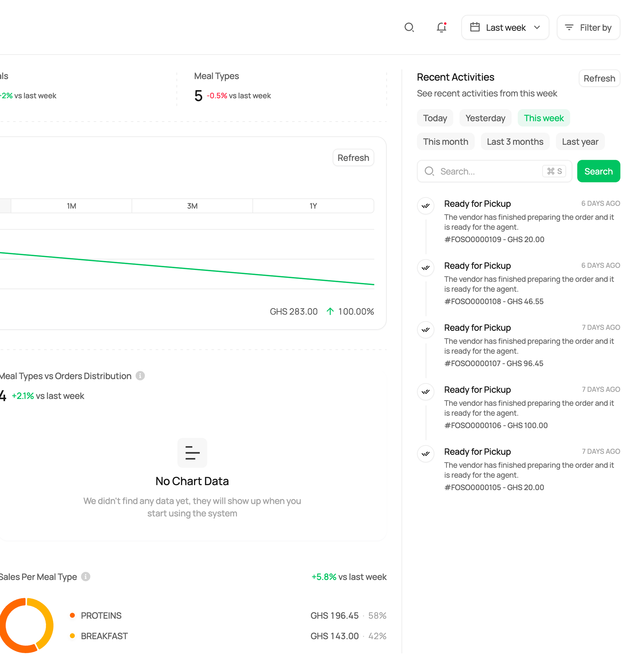Switch chart range to 1Y tab
This screenshot has height=672, width=640.
(x=313, y=206)
